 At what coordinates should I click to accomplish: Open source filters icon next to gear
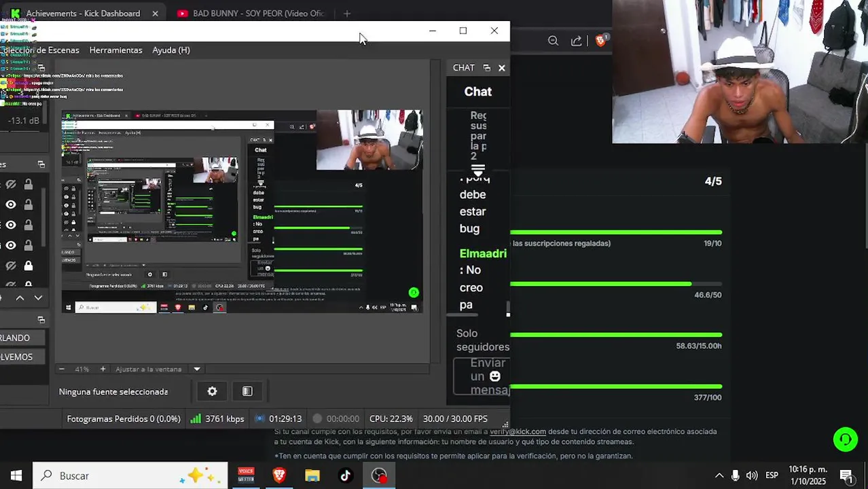coord(247,391)
